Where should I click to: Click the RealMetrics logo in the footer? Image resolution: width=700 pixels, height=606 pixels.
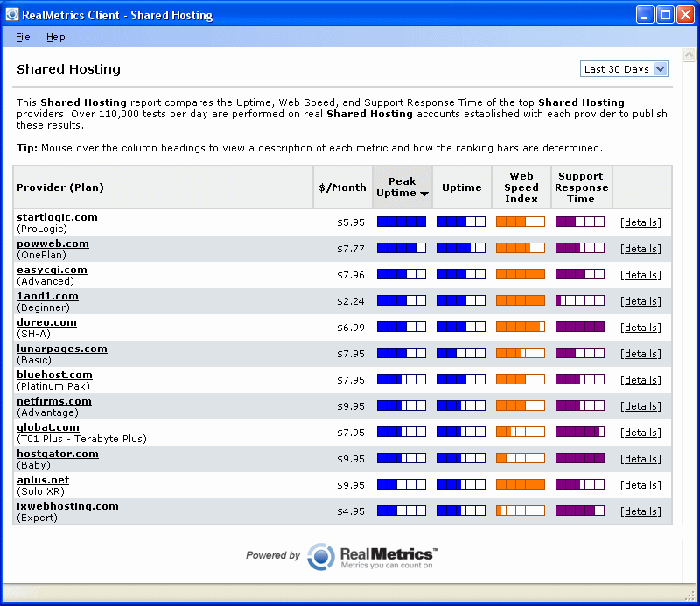[373, 556]
